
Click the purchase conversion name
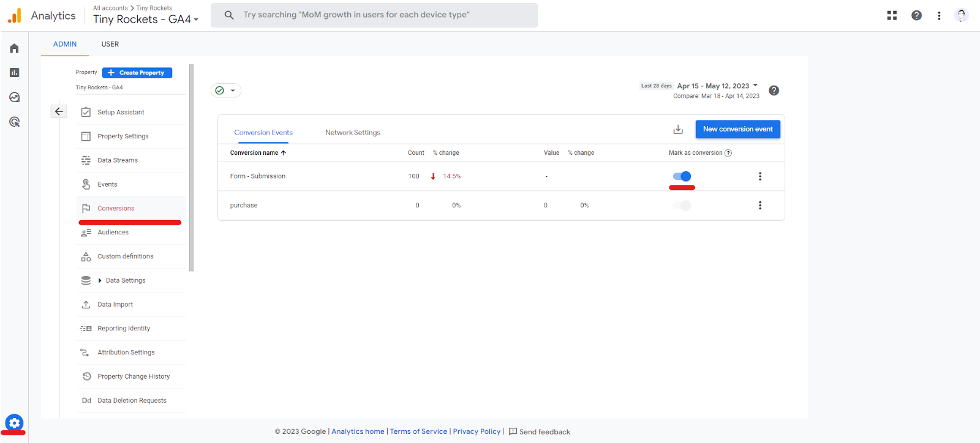[244, 206]
